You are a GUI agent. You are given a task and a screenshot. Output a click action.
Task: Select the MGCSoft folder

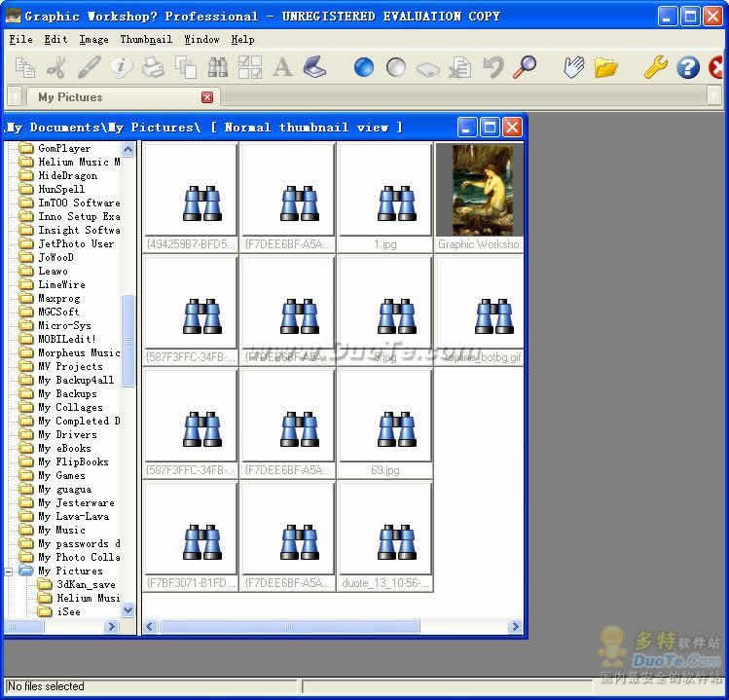[x=58, y=313]
